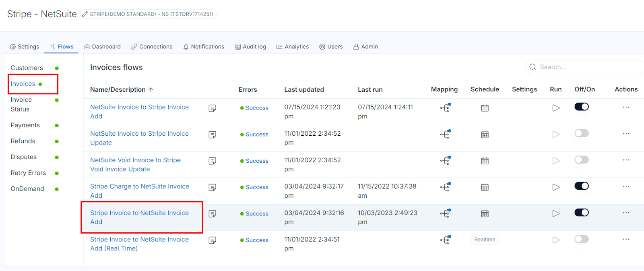The width and height of the screenshot is (644, 271).
Task: Open mapping for NetSuite Invoice to Stripe Invoice Add
Action: click(445, 108)
